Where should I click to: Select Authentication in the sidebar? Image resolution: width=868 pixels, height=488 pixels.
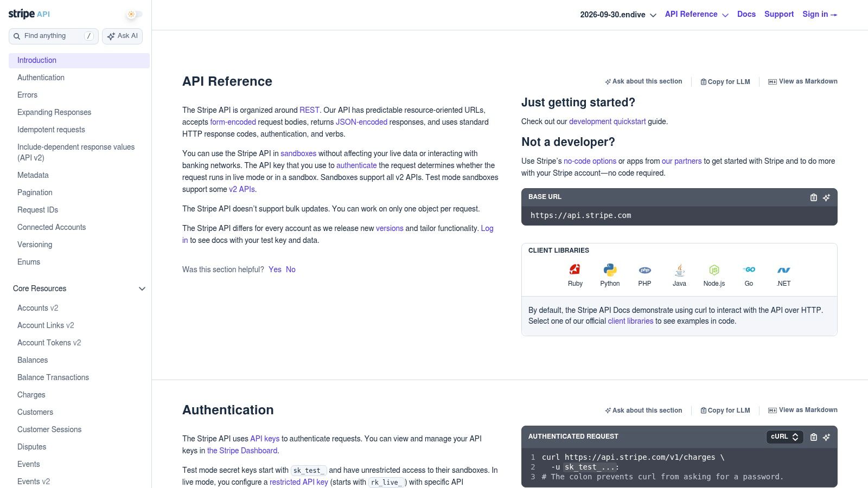click(x=41, y=78)
